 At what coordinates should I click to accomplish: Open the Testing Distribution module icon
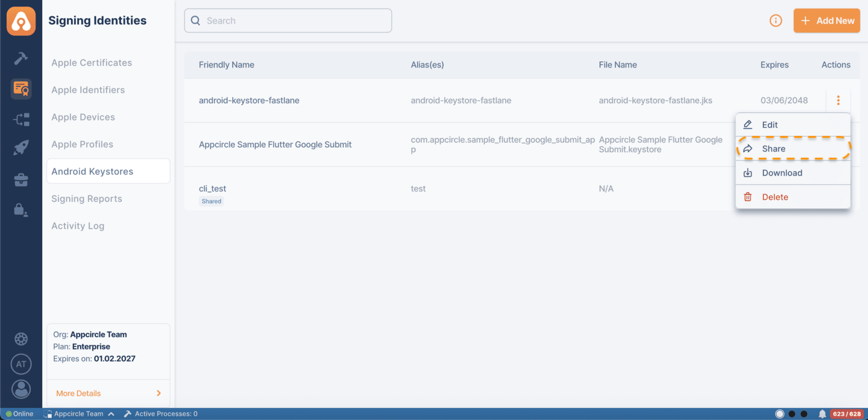click(x=21, y=119)
